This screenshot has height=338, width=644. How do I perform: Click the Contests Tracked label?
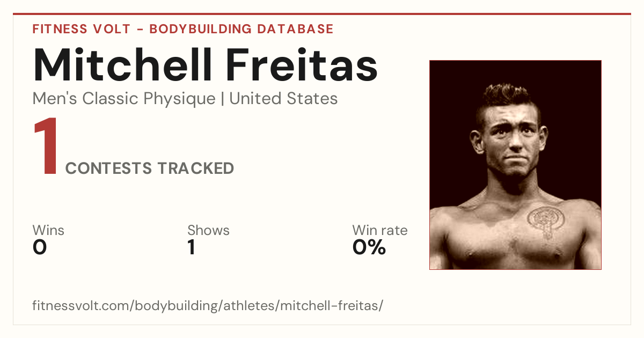pyautogui.click(x=150, y=168)
